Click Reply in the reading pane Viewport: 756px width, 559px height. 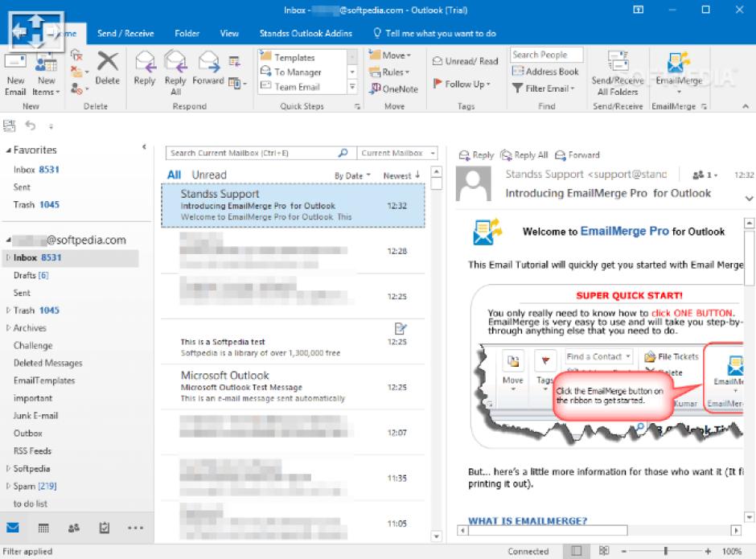point(476,154)
